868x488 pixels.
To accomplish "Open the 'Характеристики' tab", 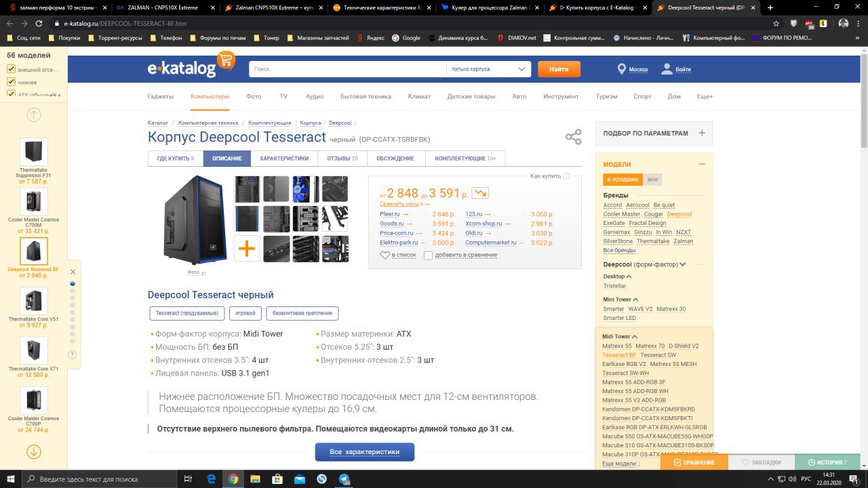I will coord(284,159).
